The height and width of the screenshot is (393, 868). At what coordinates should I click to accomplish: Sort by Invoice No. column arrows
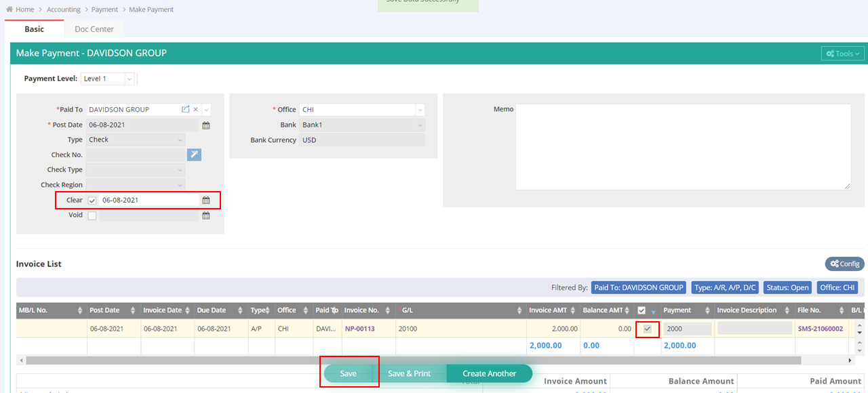(x=389, y=310)
